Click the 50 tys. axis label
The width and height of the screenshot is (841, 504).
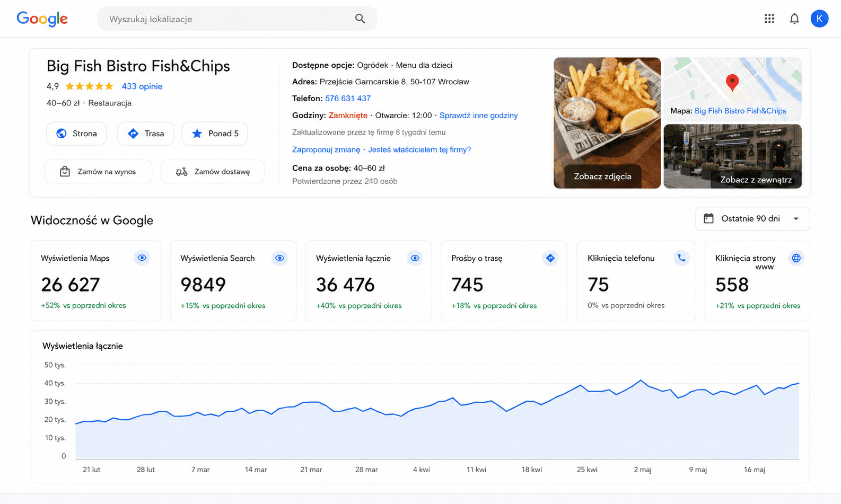point(55,365)
